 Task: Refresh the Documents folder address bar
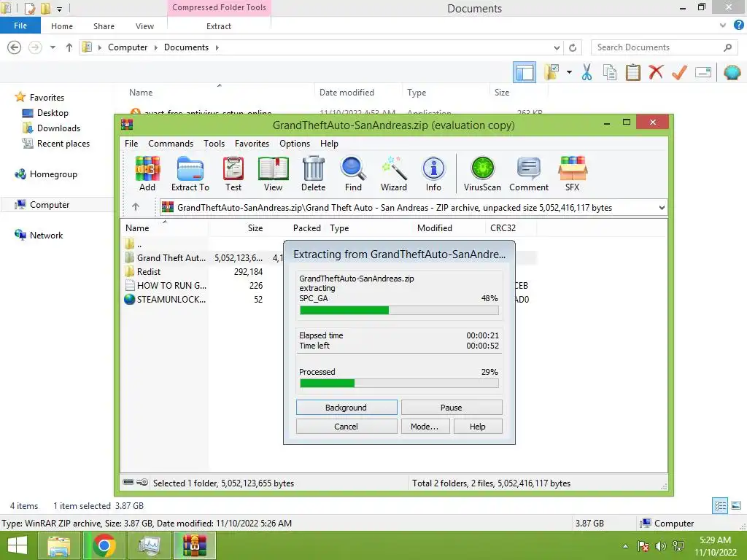(x=573, y=47)
